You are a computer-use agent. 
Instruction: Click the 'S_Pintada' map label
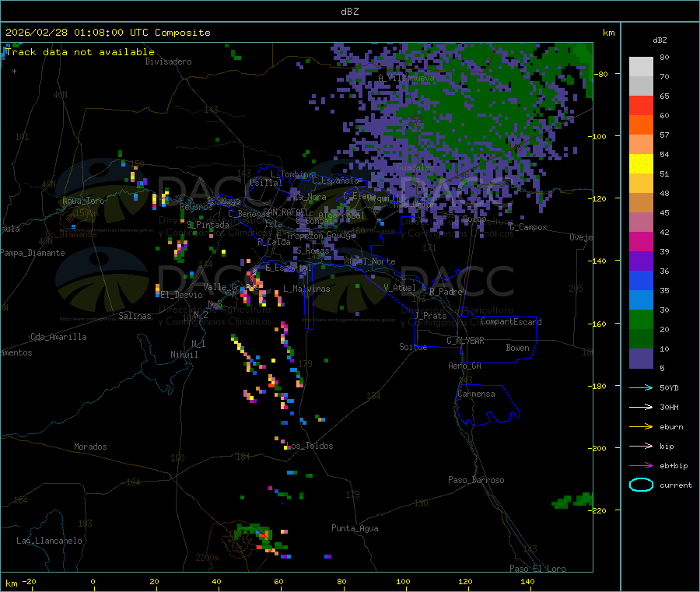pos(208,225)
